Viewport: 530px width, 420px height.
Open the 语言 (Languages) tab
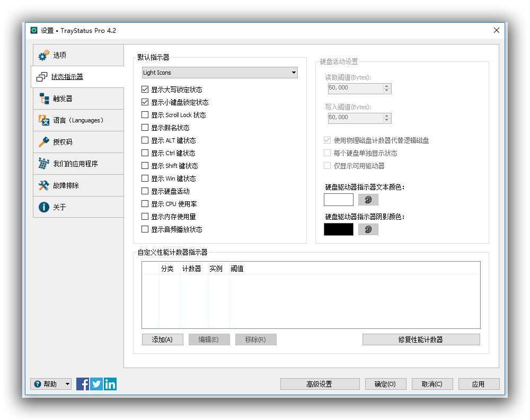(x=78, y=120)
